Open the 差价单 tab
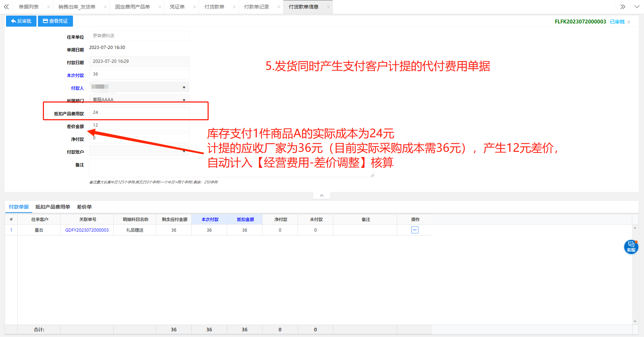 (x=84, y=207)
